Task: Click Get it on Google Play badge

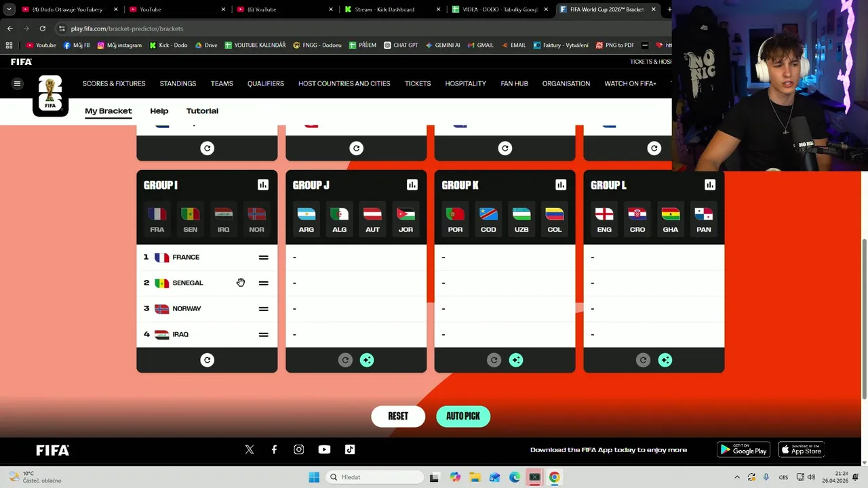Action: click(744, 450)
